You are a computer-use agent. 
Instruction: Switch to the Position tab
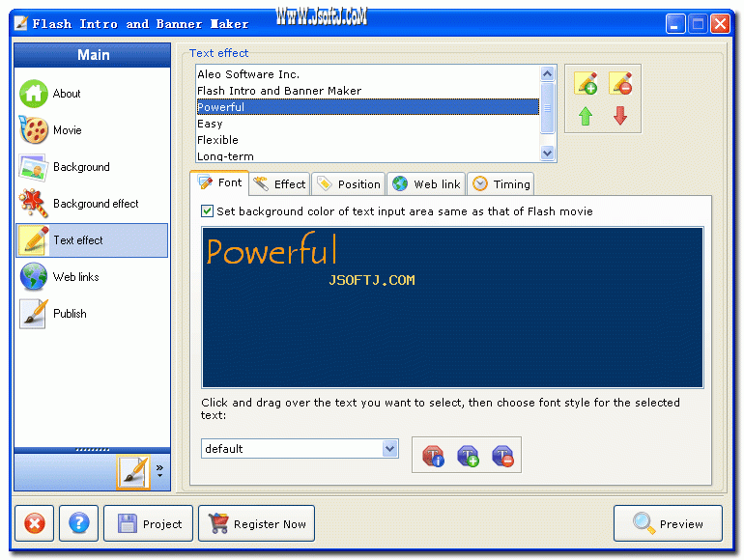pyautogui.click(x=348, y=184)
